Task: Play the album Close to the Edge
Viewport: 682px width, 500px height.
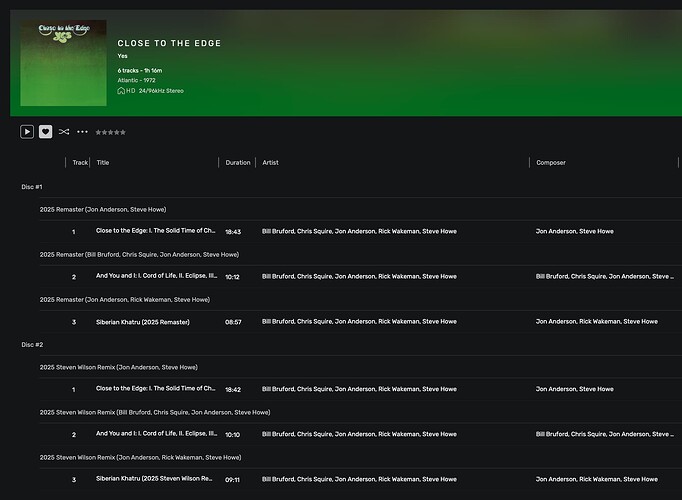Action: coord(27,132)
